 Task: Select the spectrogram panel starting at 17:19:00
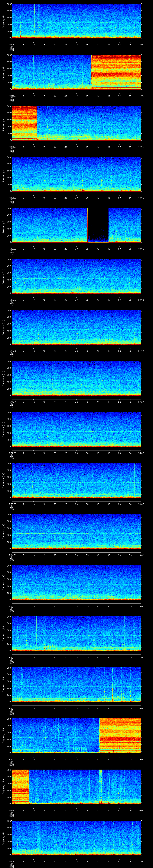click(76, 276)
